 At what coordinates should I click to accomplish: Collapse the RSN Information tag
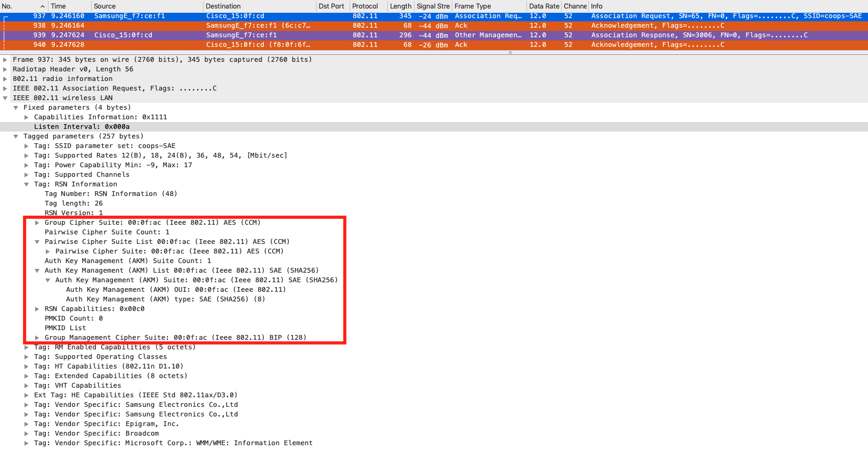[x=27, y=184]
